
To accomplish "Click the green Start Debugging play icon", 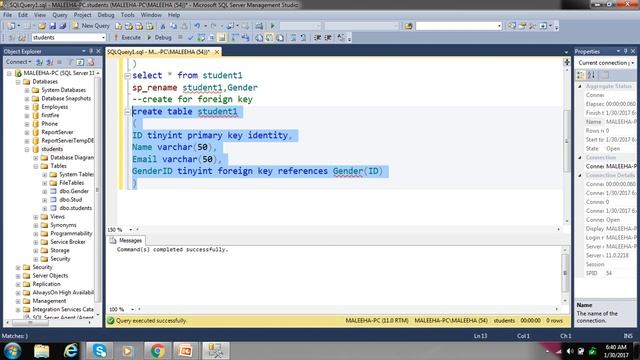I will click(x=273, y=26).
